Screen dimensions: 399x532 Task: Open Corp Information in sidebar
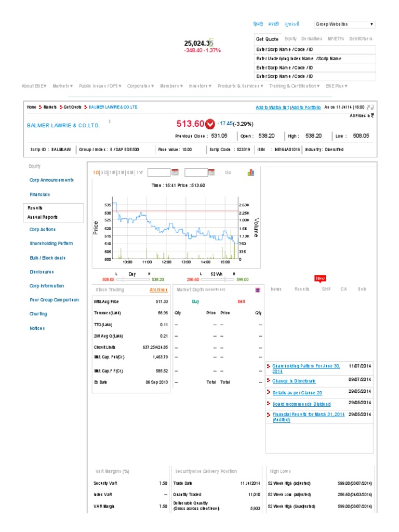pyautogui.click(x=47, y=286)
